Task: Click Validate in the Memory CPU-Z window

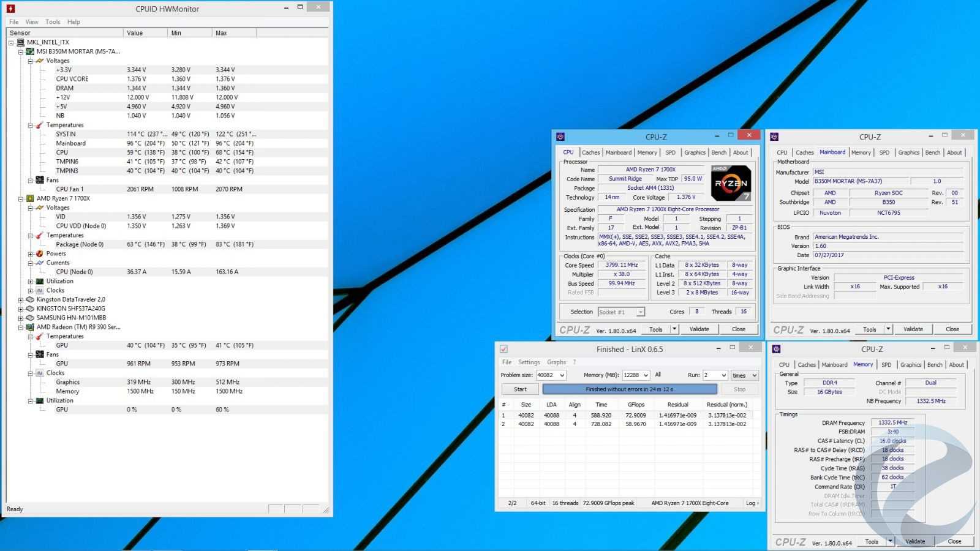Action: pos(915,541)
